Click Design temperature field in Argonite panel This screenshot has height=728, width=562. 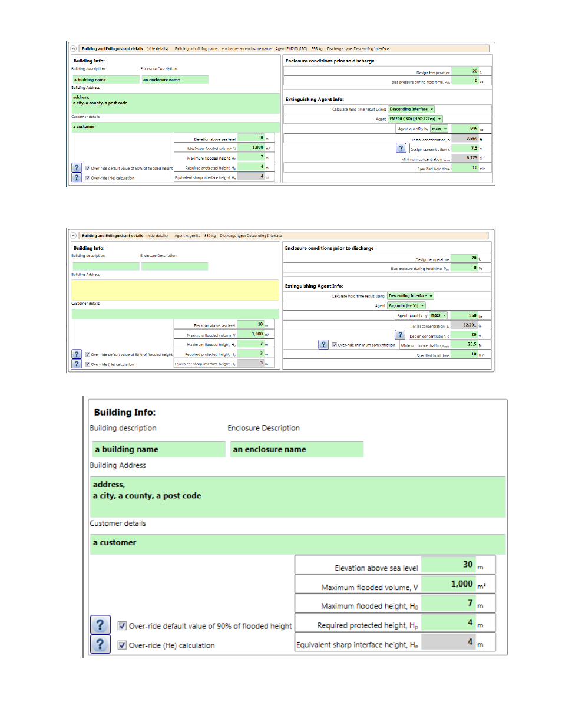465,258
